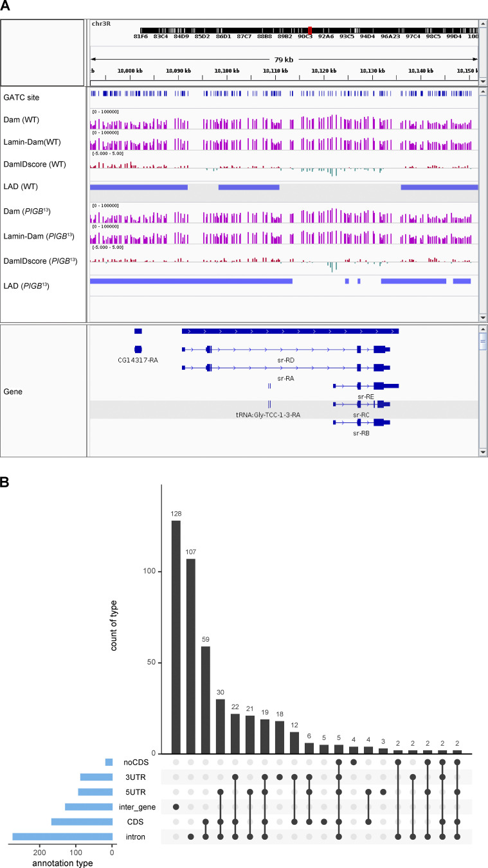Click the long LAD (PIGB13) blue region block
This screenshot has width=488, height=868.
tap(191, 281)
